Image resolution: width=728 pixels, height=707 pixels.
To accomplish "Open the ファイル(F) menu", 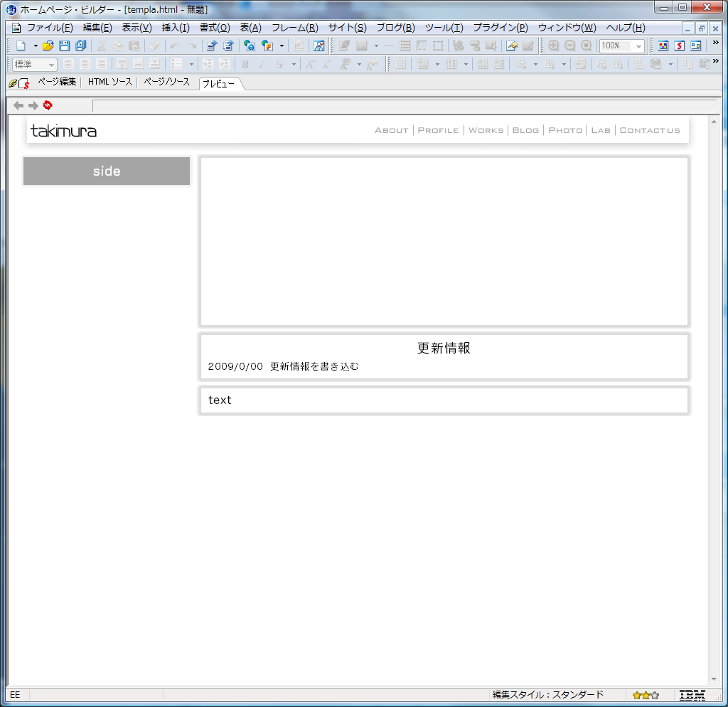I will point(50,28).
